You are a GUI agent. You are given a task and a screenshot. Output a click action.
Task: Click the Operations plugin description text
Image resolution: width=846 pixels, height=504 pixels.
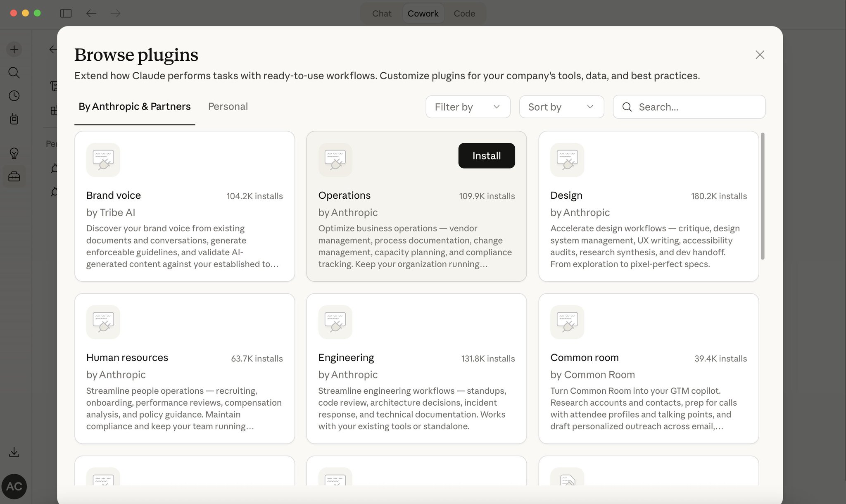[415, 246]
